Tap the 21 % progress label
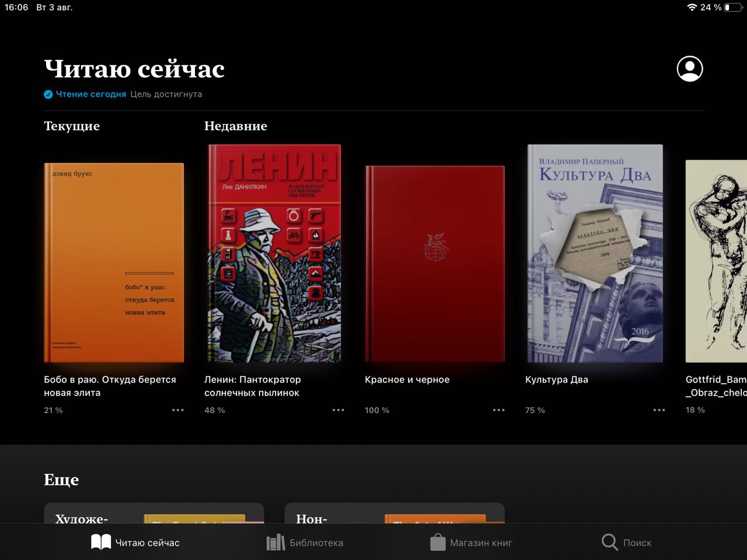 (53, 410)
